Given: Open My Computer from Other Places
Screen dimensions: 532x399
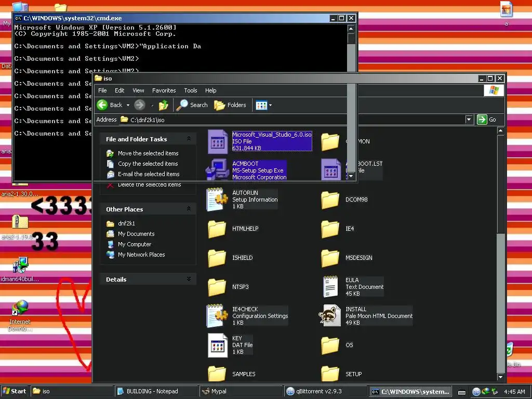Looking at the screenshot, I should [x=135, y=244].
